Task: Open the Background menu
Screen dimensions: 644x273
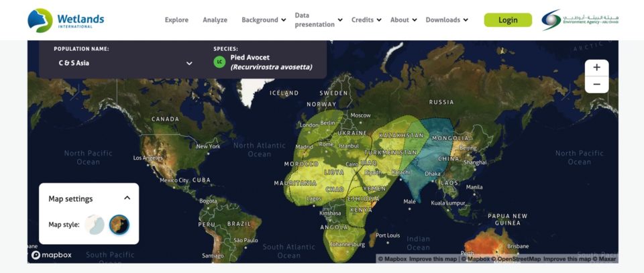Action: pos(260,19)
